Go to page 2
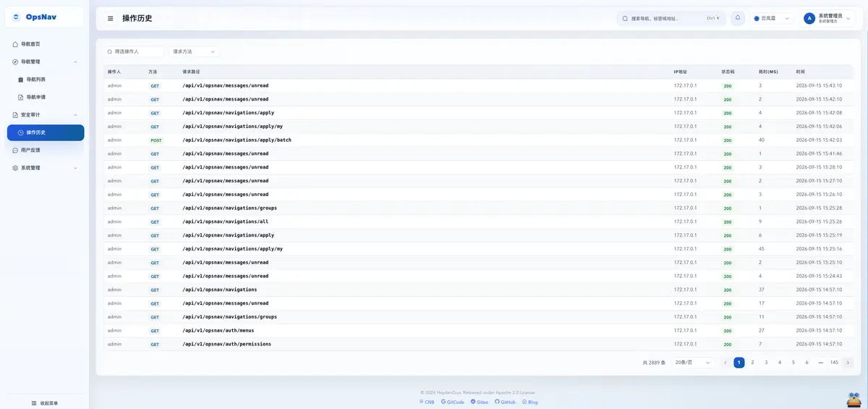The width and height of the screenshot is (868, 409). [x=752, y=363]
